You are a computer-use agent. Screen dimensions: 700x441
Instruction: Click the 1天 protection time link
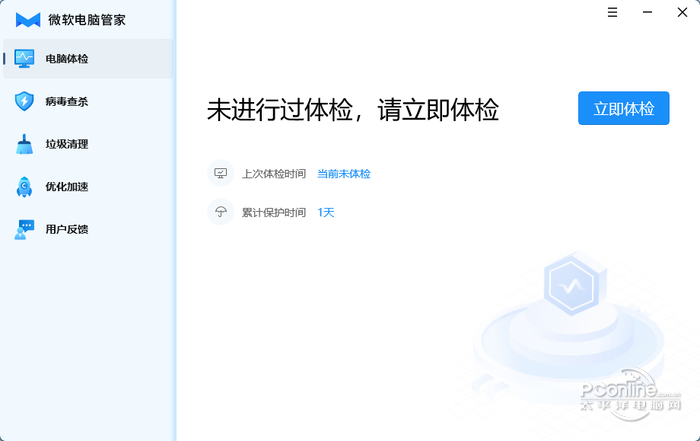point(326,212)
